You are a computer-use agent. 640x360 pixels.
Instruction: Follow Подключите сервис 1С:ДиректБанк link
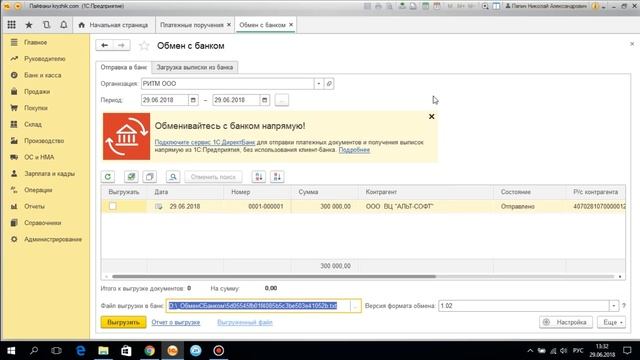205,142
